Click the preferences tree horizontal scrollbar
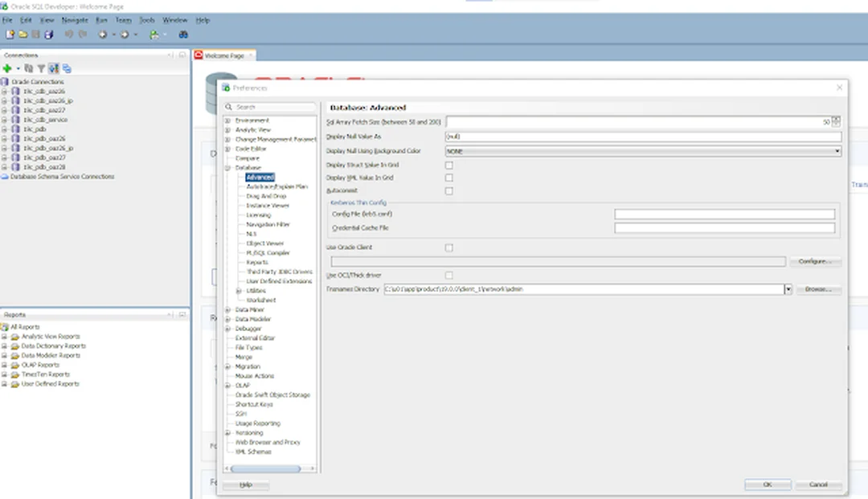The width and height of the screenshot is (868, 499). click(x=266, y=468)
